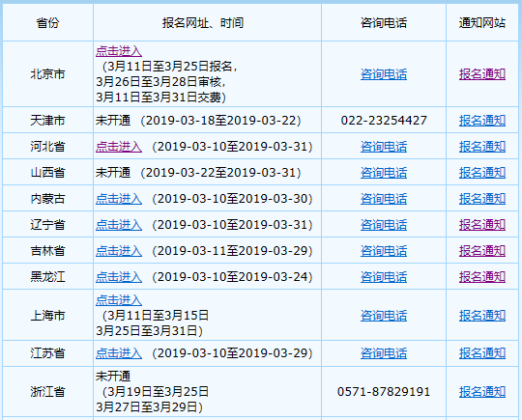Open Beijing's 咨询电话 link
The height and width of the screenshot is (420, 522).
[384, 74]
